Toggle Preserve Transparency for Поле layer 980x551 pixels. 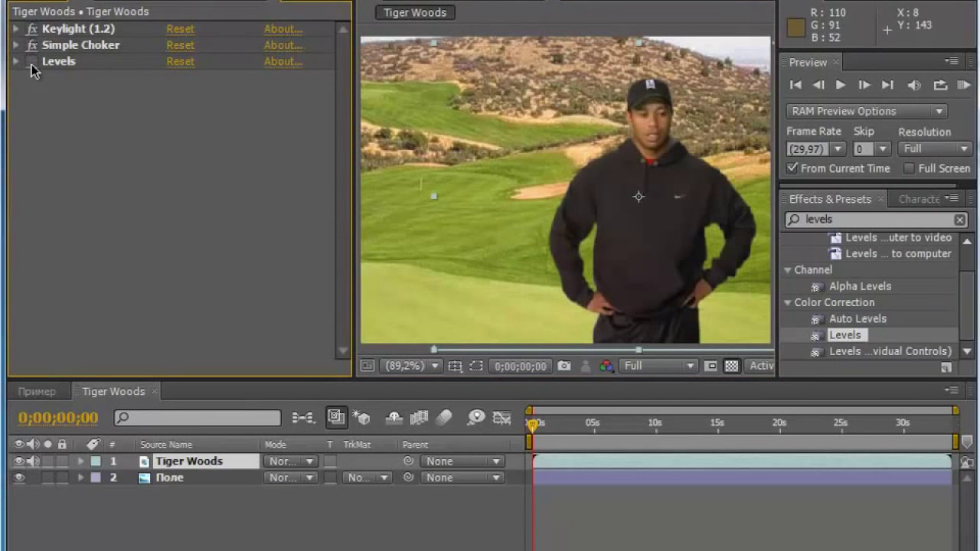pos(330,478)
